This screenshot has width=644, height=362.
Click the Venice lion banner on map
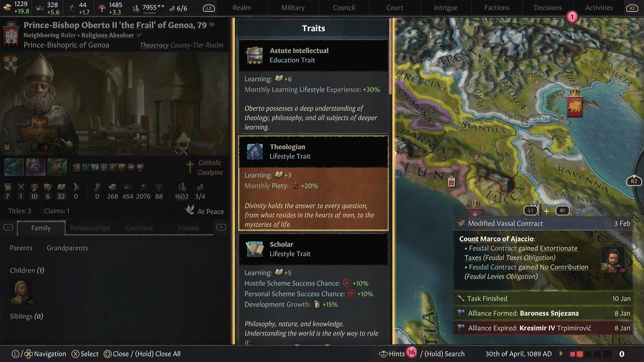point(574,104)
